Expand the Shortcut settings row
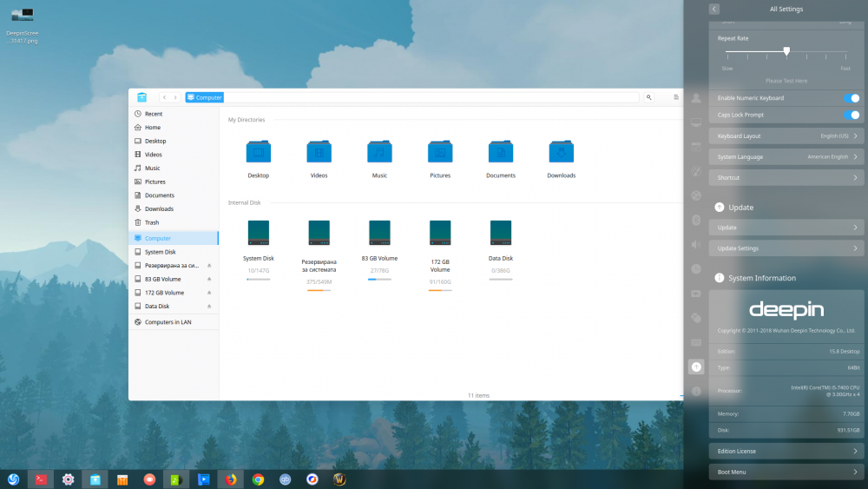 pos(786,178)
